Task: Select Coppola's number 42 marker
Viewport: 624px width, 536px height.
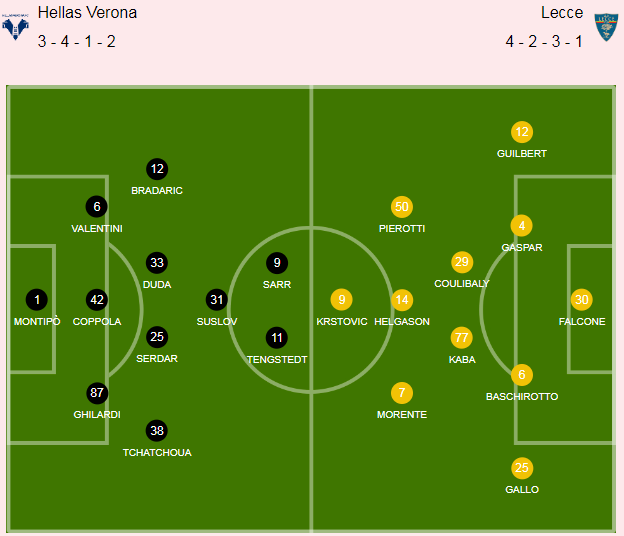Action: 97,300
